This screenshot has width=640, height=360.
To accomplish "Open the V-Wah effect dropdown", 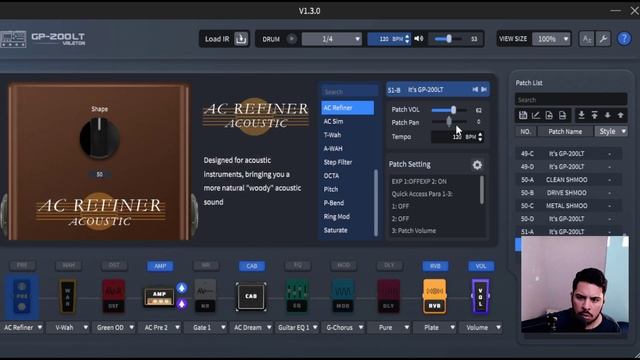I will click(x=68, y=327).
